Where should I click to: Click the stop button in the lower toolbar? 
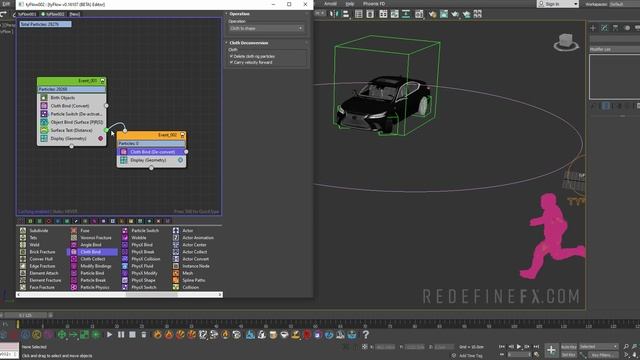[132, 335]
